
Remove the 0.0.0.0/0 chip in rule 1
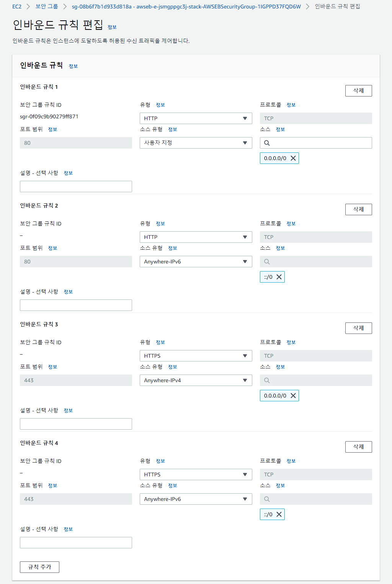click(x=293, y=158)
